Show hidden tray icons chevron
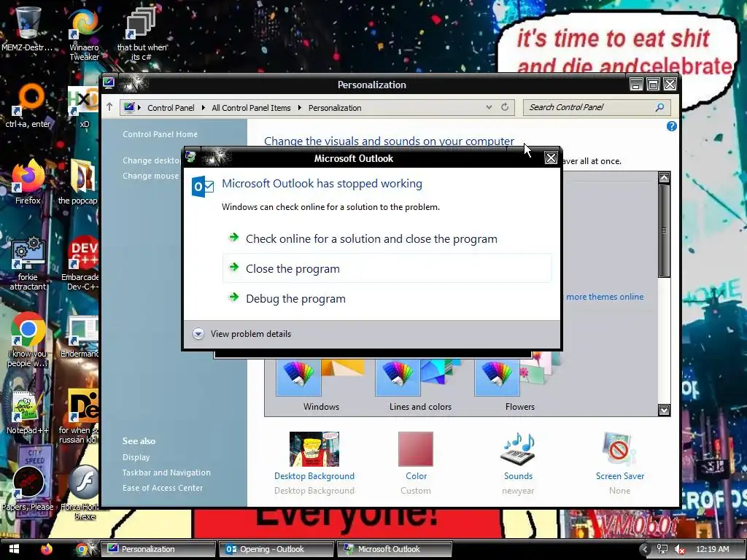Screen dimensions: 747x560 tap(645, 549)
